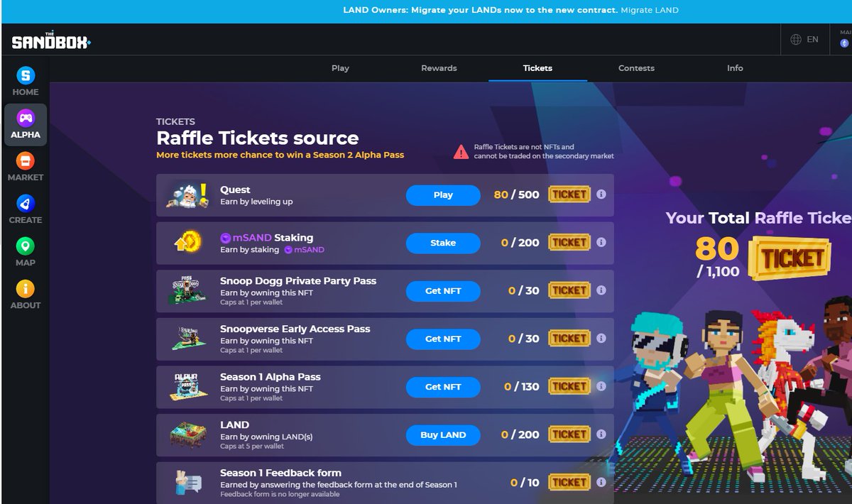Switch to the Rewards tab
Image resolution: width=852 pixels, height=504 pixels.
click(439, 68)
